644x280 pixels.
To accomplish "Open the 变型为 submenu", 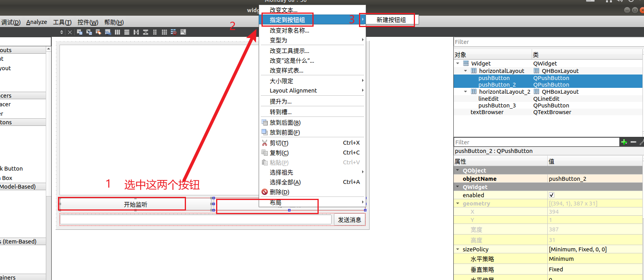I will point(313,40).
